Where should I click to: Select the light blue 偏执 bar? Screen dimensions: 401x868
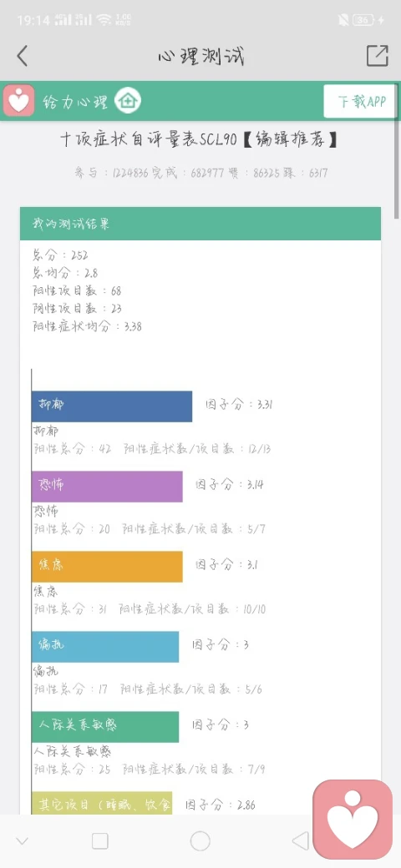(105, 647)
